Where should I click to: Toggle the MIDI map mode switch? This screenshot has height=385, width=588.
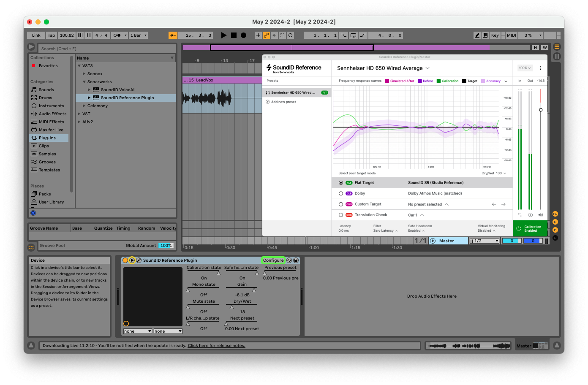tap(512, 35)
